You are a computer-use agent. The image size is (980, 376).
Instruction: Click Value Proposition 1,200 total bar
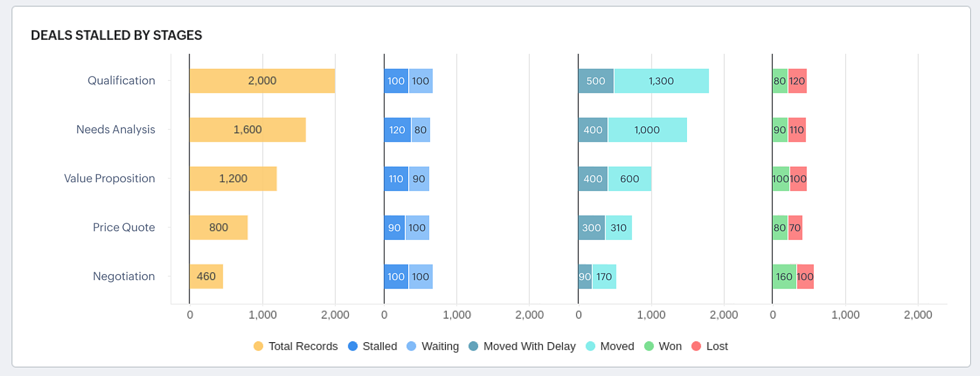(233, 179)
